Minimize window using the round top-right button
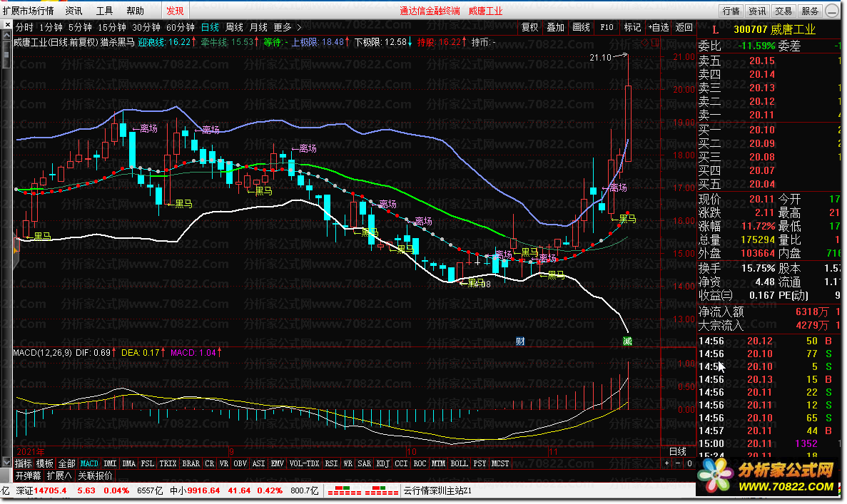 coord(833,11)
